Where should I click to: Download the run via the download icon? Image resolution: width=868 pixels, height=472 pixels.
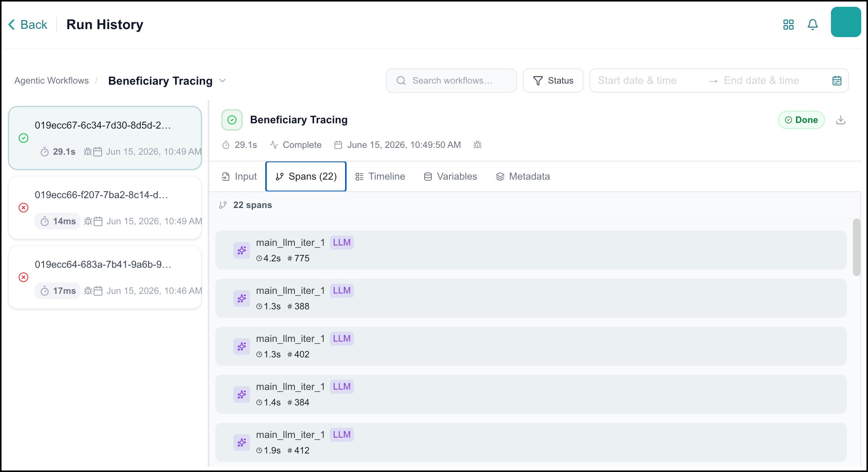click(x=841, y=120)
